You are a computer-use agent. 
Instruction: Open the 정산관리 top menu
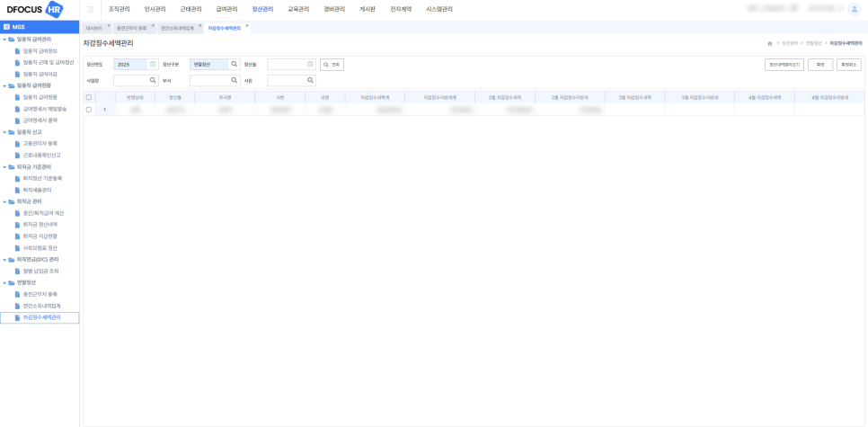262,9
